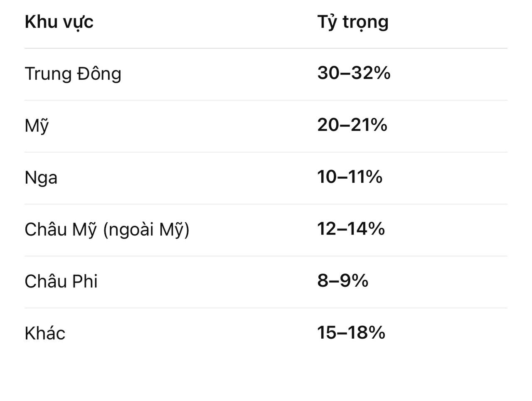532x401 pixels.
Task: Select the "Nga" region cell
Action: click(41, 178)
